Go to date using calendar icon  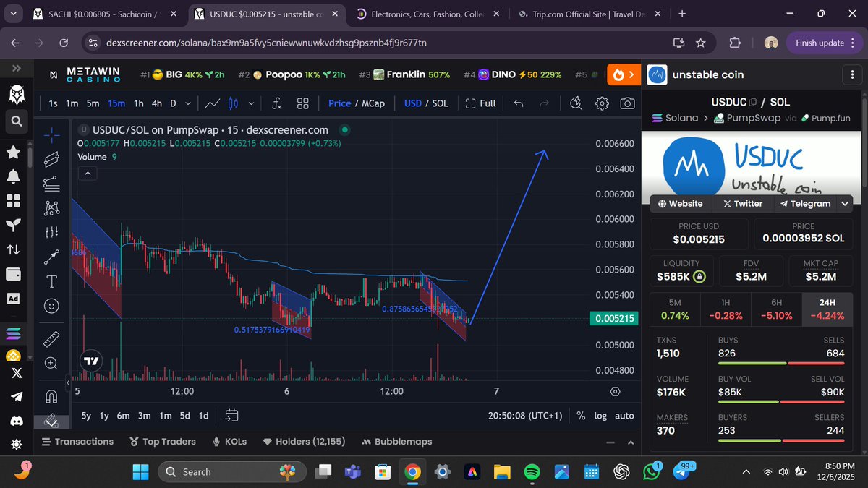(x=231, y=416)
